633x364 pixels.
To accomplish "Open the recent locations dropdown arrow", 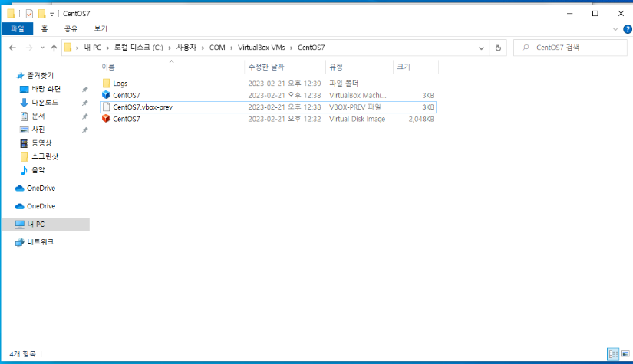I will (42, 48).
